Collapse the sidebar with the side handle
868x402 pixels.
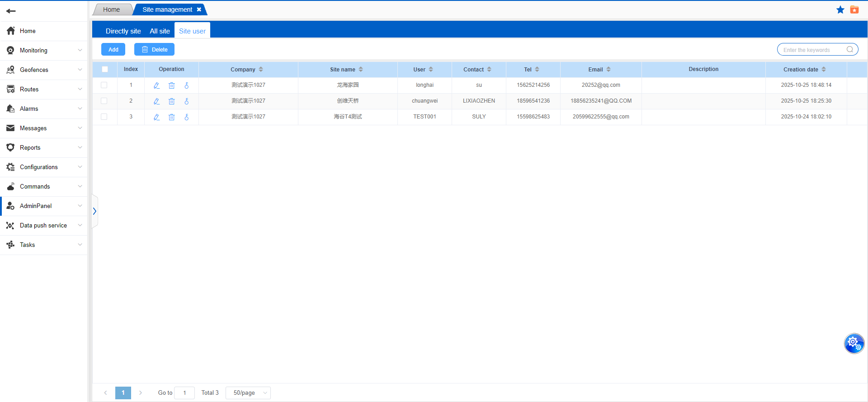pos(94,211)
